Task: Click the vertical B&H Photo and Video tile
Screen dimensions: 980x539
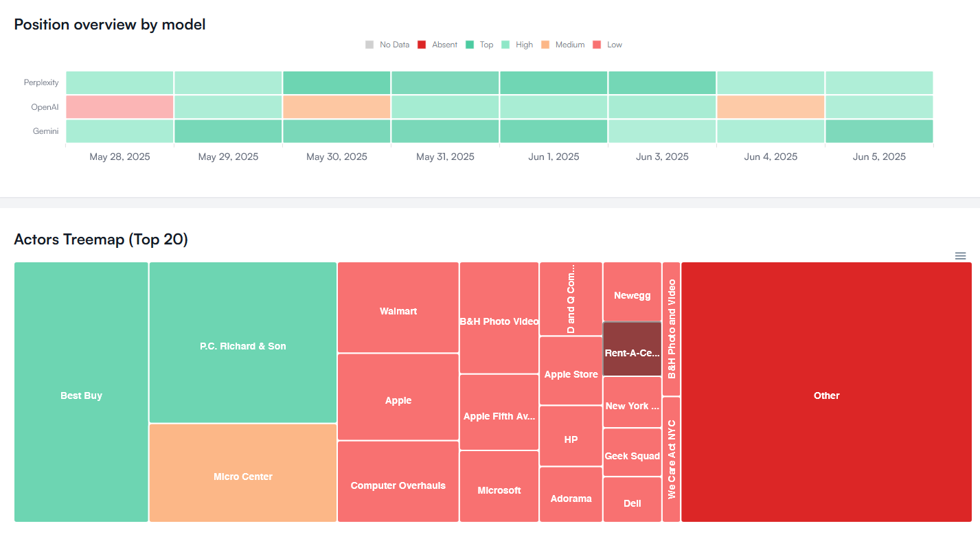Action: coord(672,329)
